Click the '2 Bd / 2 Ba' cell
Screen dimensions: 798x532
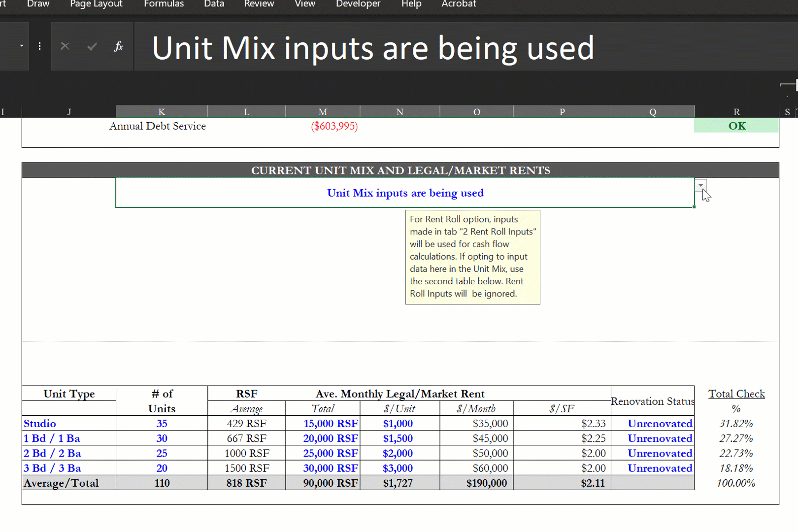tap(69, 453)
